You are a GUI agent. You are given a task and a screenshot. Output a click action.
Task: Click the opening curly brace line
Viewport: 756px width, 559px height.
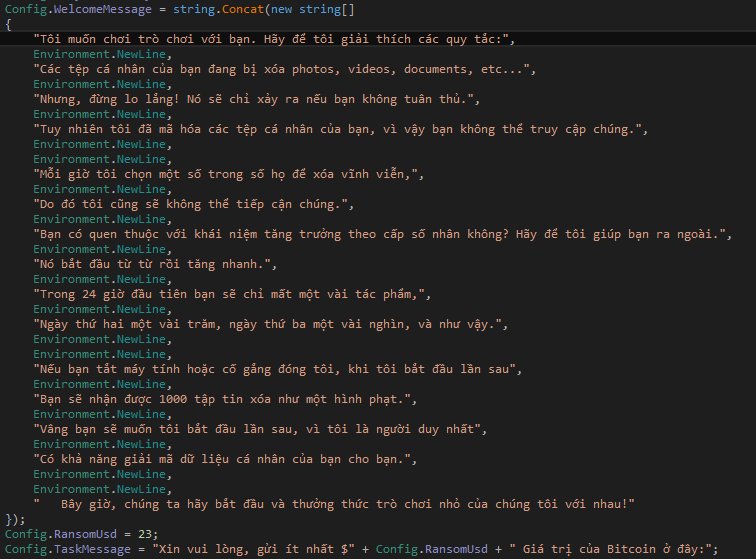coord(9,25)
